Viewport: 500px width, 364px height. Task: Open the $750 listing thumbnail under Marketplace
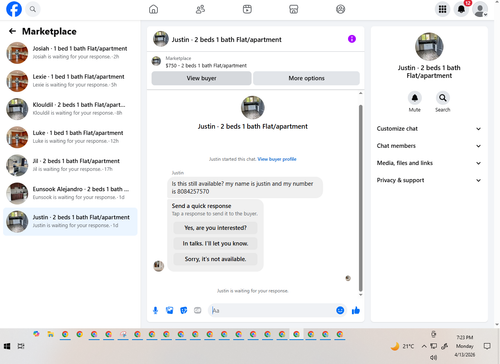(156, 61)
